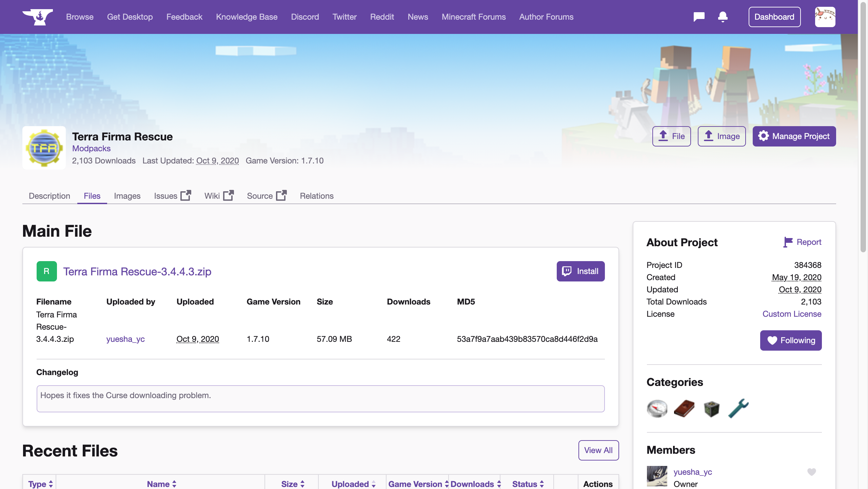Image resolution: width=868 pixels, height=489 pixels.
Task: Open News in navigation
Action: [x=418, y=17]
